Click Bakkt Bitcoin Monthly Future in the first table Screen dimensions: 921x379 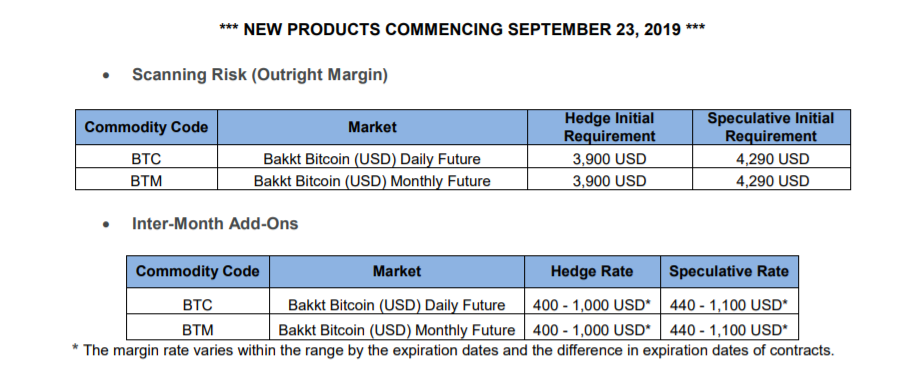372,180
